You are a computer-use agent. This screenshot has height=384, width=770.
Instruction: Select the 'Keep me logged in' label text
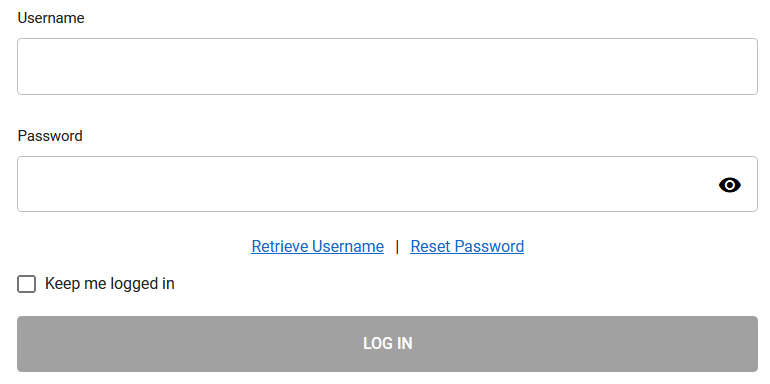coord(110,284)
